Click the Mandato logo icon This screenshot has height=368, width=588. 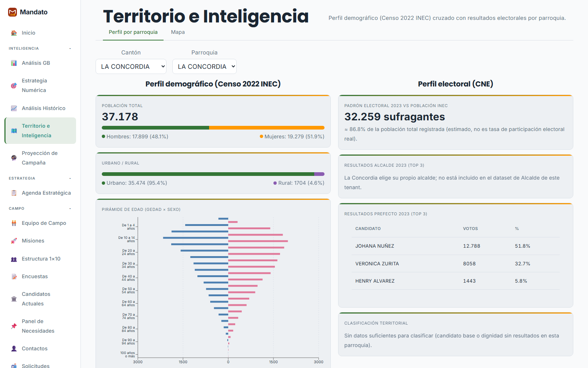[12, 12]
